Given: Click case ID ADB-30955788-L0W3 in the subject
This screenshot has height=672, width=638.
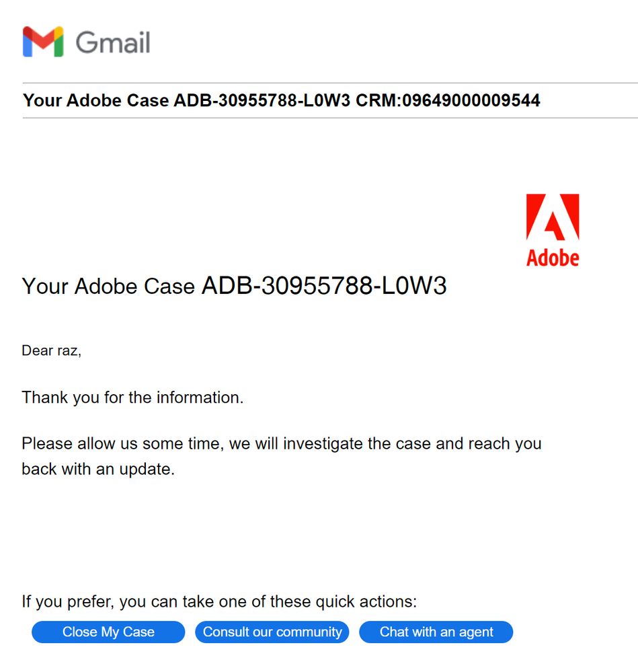Looking at the screenshot, I should [x=262, y=101].
